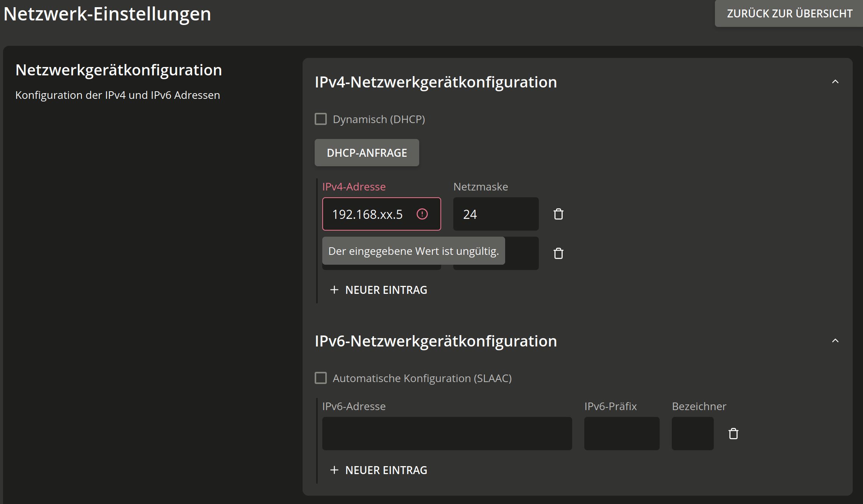The image size is (863, 504).
Task: Send a DHCP-Anfrage
Action: 367,153
